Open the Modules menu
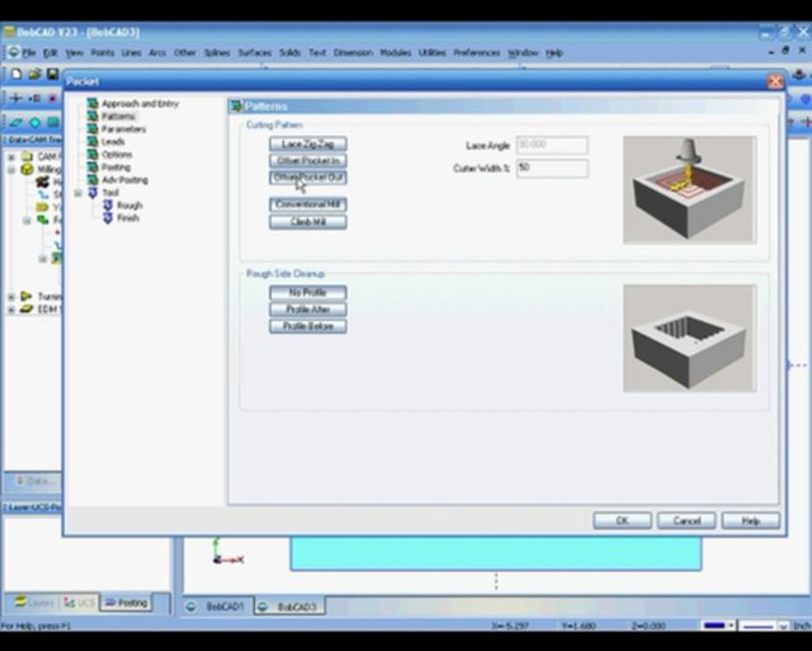 (x=396, y=53)
